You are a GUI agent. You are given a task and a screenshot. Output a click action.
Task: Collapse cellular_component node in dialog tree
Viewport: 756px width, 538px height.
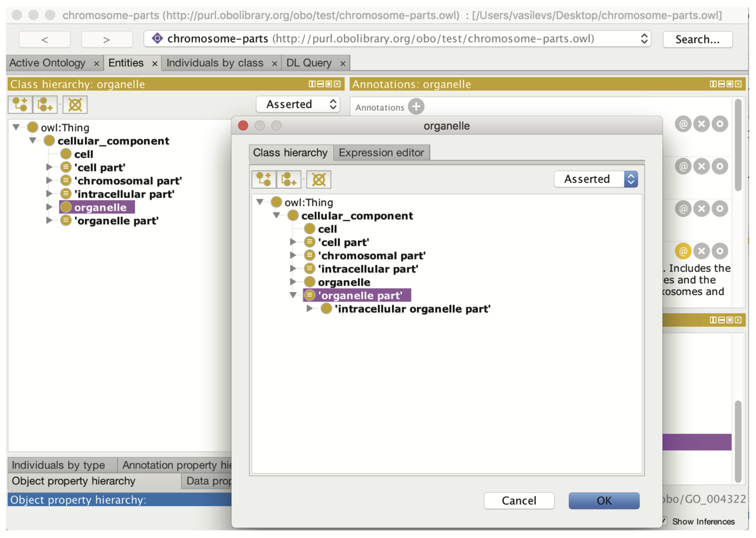point(276,215)
